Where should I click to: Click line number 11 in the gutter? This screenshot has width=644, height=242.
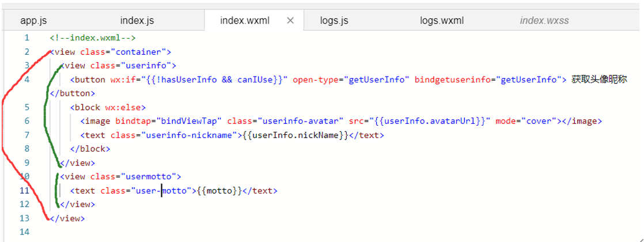coord(25,190)
